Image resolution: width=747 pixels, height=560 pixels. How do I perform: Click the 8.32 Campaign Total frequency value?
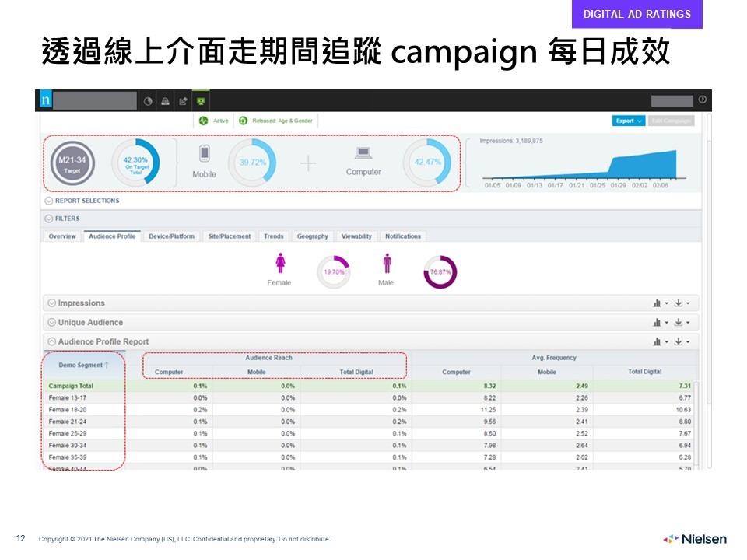tap(489, 387)
